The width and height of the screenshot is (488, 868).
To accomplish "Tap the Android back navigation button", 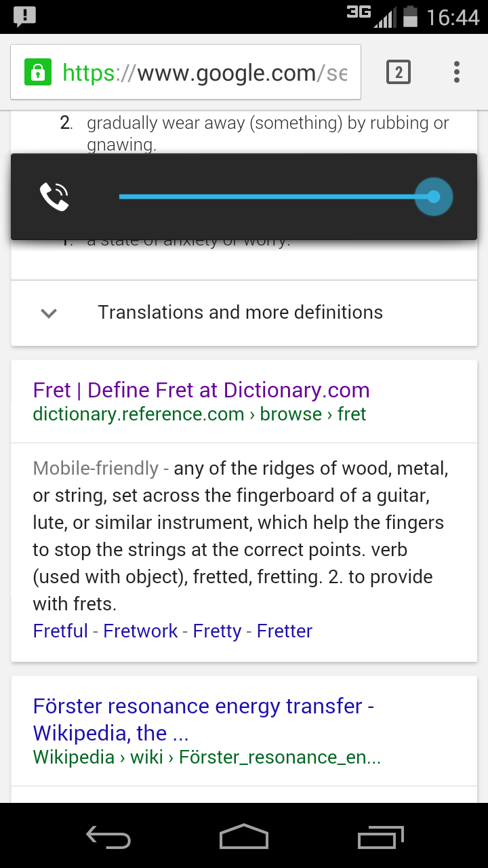I will (108, 837).
